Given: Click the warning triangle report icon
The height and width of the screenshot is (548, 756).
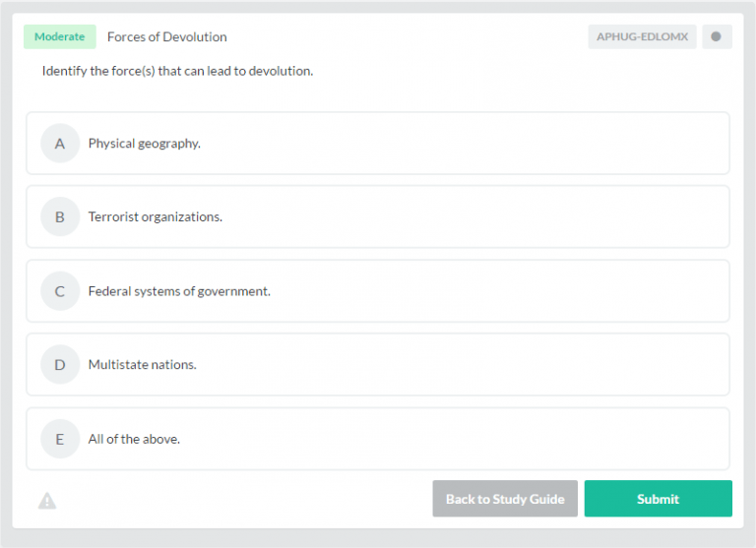Looking at the screenshot, I should pos(47,501).
